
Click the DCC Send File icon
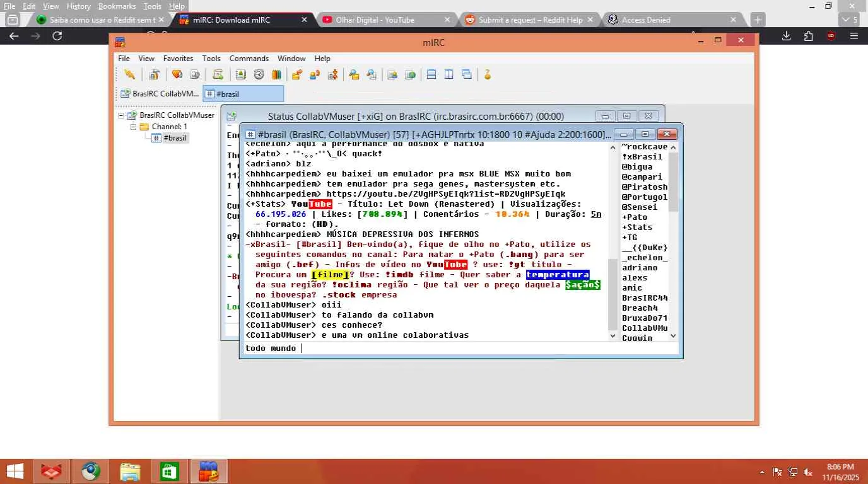pos(296,74)
